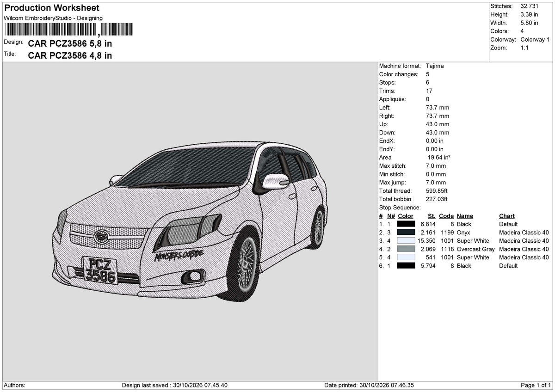The height and width of the screenshot is (392, 555).
Task: Click the Black color swatch in stop 6
Action: click(406, 266)
